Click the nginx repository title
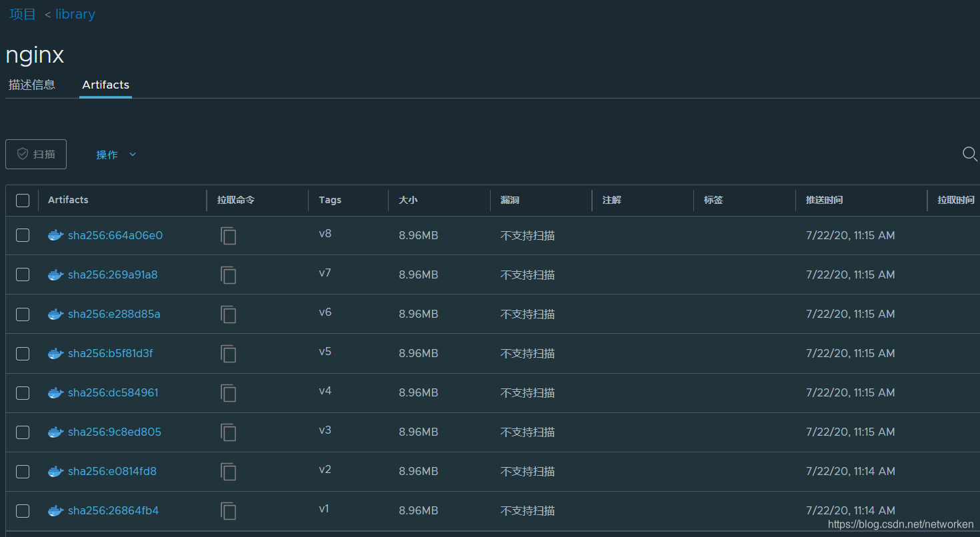The height and width of the screenshot is (537, 980). (35, 55)
